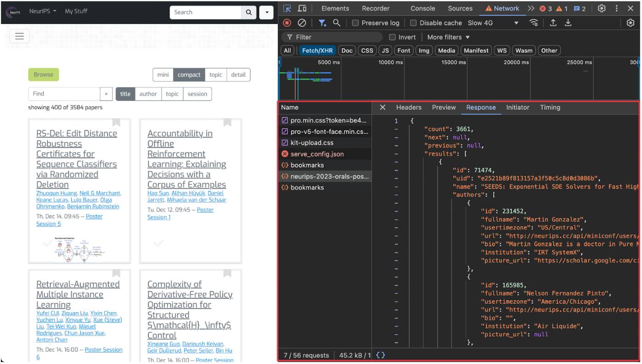642x364 pixels.
Task: Bookmark the Complexity of Derivative-Free card
Action: click(227, 273)
